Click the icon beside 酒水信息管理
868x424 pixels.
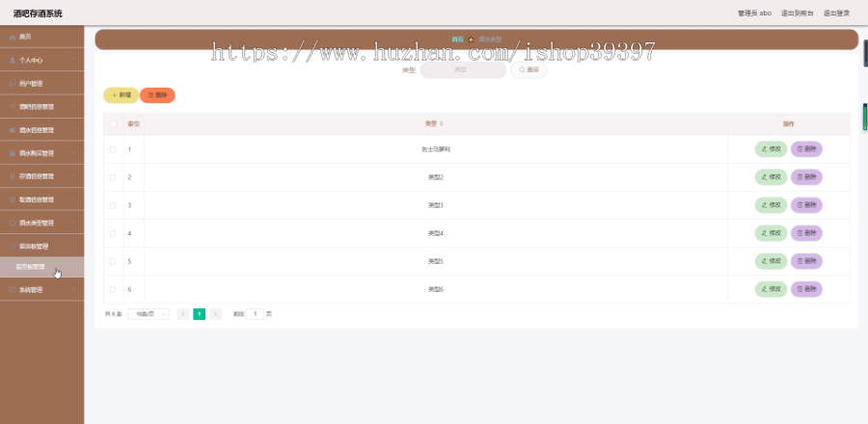(13, 130)
